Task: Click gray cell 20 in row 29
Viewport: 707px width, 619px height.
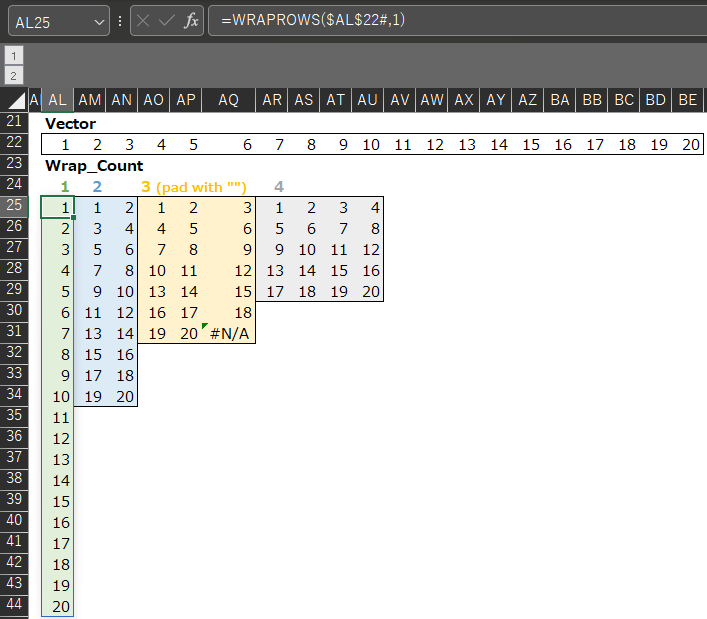Action: tap(368, 292)
